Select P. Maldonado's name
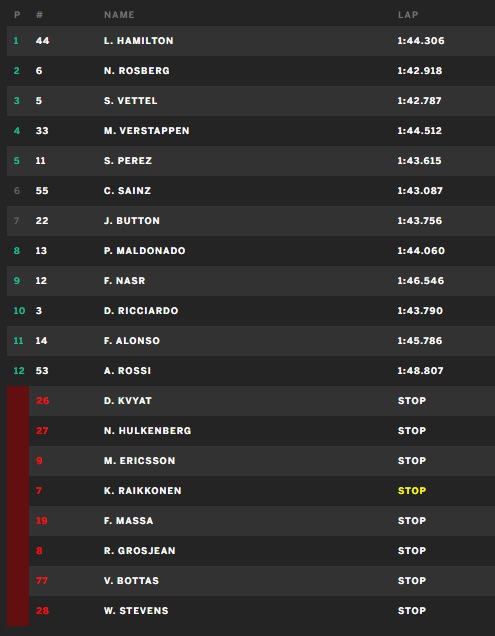The height and width of the screenshot is (636, 495). point(144,251)
